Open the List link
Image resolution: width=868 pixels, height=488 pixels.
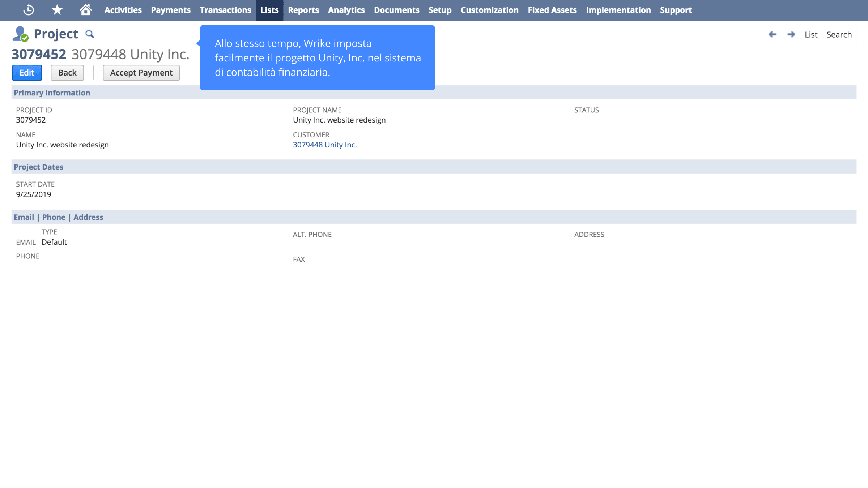811,35
